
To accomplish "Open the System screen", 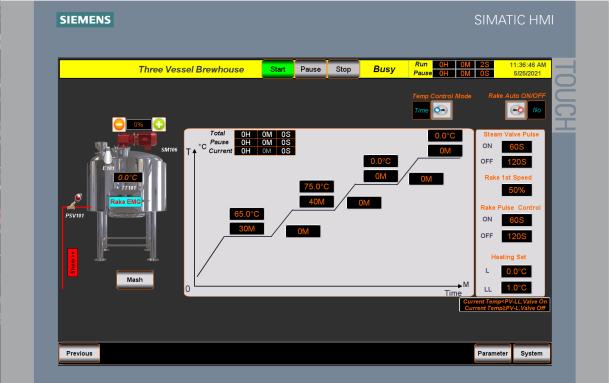I will (531, 353).
